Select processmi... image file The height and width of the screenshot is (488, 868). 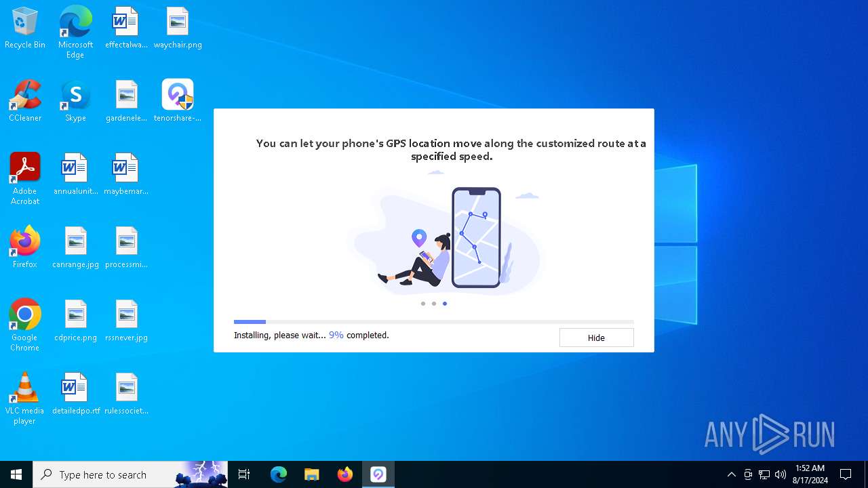pyautogui.click(x=126, y=247)
